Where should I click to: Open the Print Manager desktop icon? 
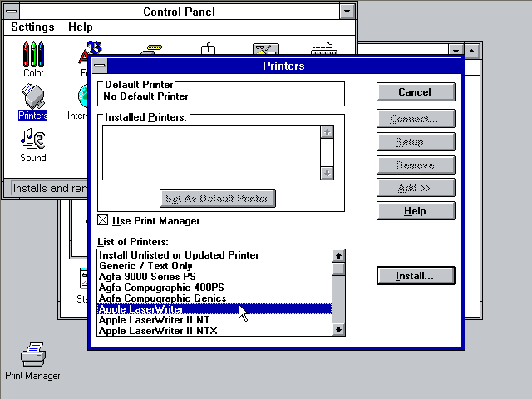point(32,362)
